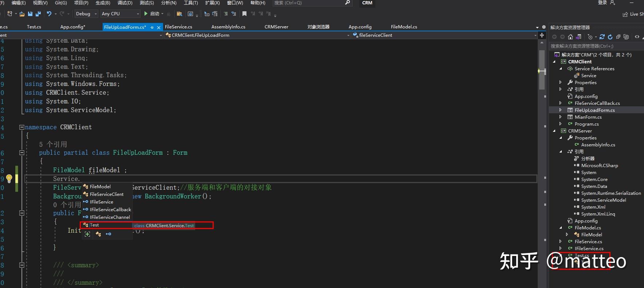Click the 启动 Start button label
Screen dimensions: 644x288
coord(155,14)
